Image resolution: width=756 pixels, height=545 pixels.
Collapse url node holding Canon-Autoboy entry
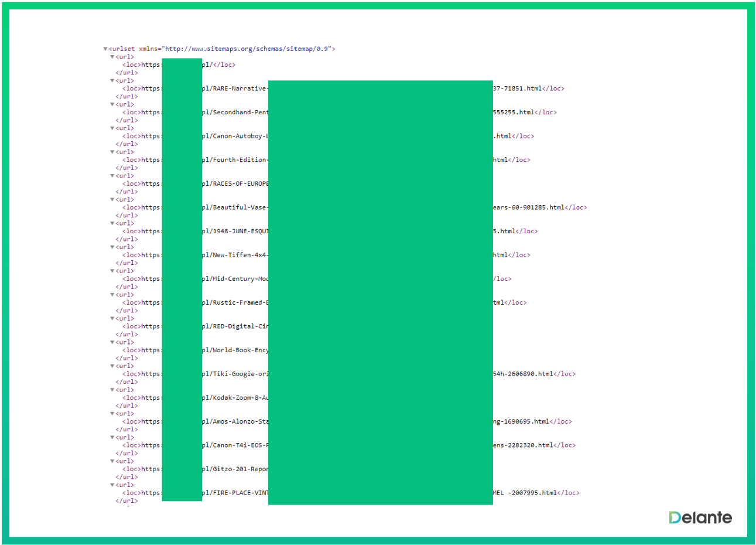click(x=112, y=128)
